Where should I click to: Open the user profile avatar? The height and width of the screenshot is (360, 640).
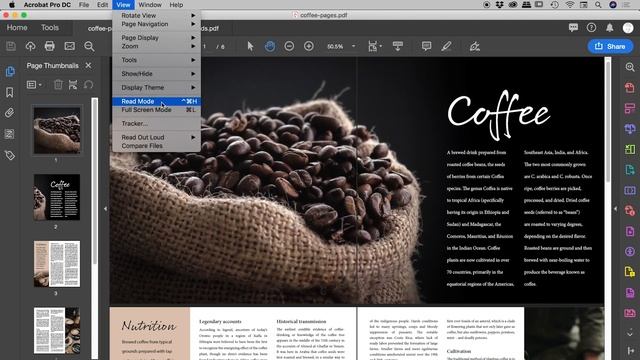[628, 27]
